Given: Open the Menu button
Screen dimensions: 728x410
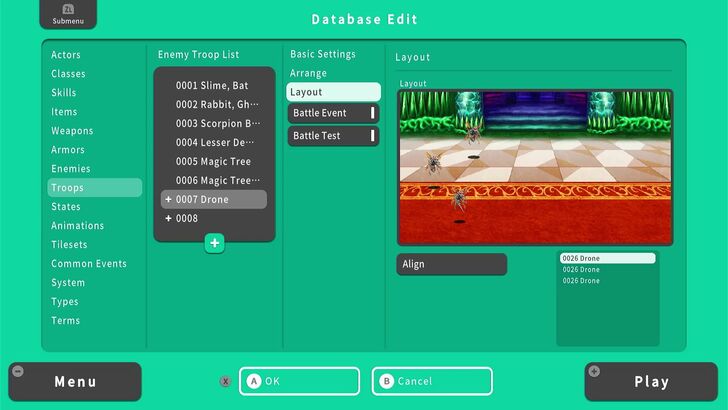Looking at the screenshot, I should coord(75,382).
